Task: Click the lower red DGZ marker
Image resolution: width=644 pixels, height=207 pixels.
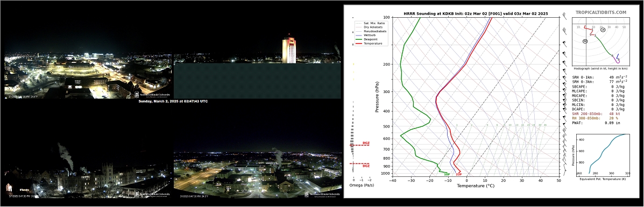Action: coord(365,166)
